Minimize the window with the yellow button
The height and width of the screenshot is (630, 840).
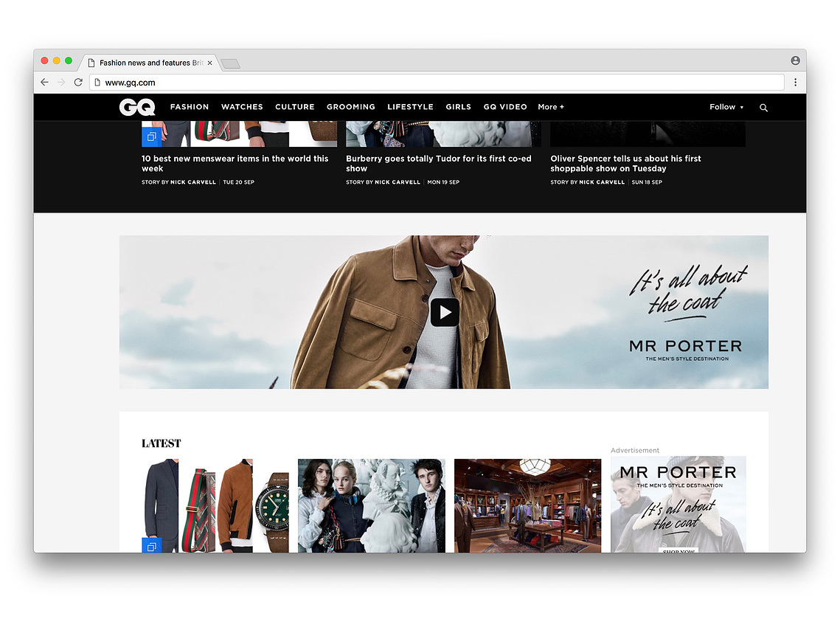tap(56, 60)
